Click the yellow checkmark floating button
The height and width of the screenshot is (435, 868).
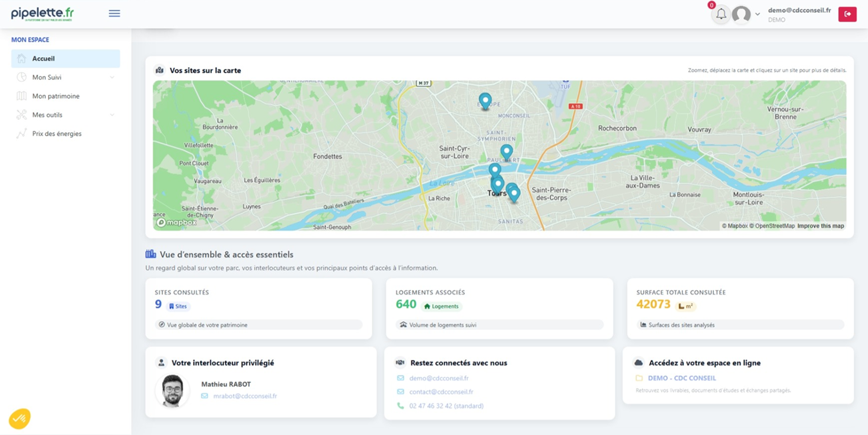click(19, 419)
